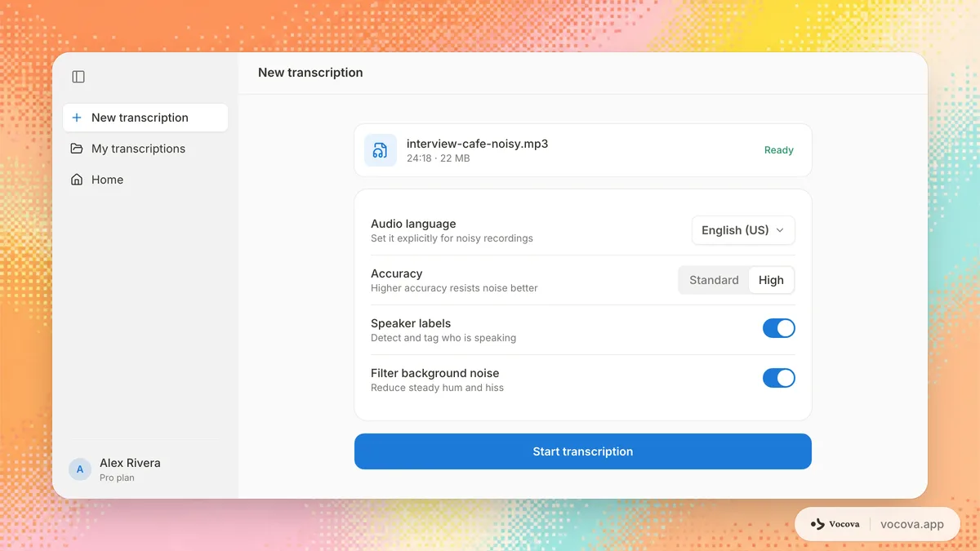Click the Filter background noise title
Viewport: 980px width, 551px height.
435,373
